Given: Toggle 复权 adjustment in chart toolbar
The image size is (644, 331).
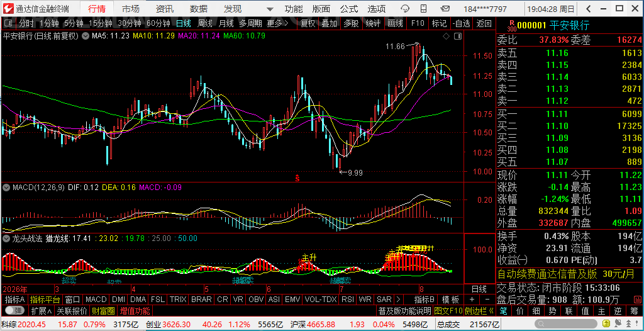Looking at the screenshot, I should pyautogui.click(x=308, y=23).
